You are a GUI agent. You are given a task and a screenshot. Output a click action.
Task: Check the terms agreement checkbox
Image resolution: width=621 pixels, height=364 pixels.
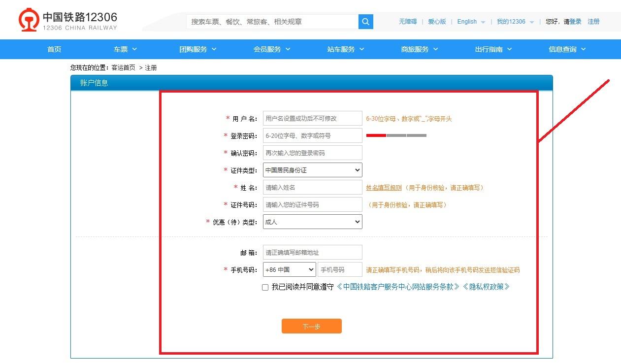click(265, 287)
